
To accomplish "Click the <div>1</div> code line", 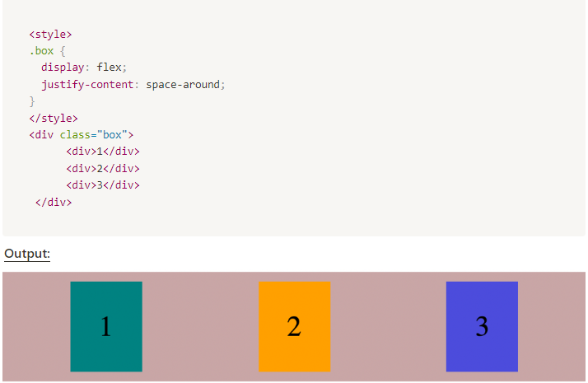I will 103,152.
